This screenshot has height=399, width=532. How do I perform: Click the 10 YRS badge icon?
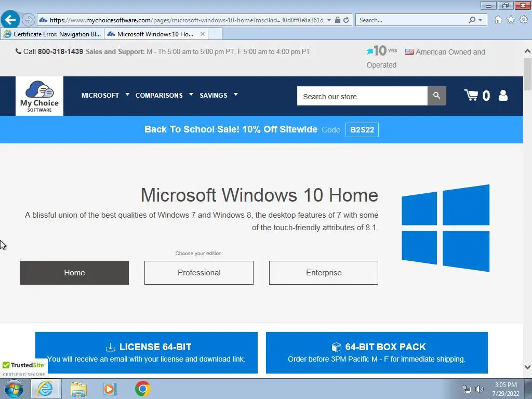(x=382, y=51)
